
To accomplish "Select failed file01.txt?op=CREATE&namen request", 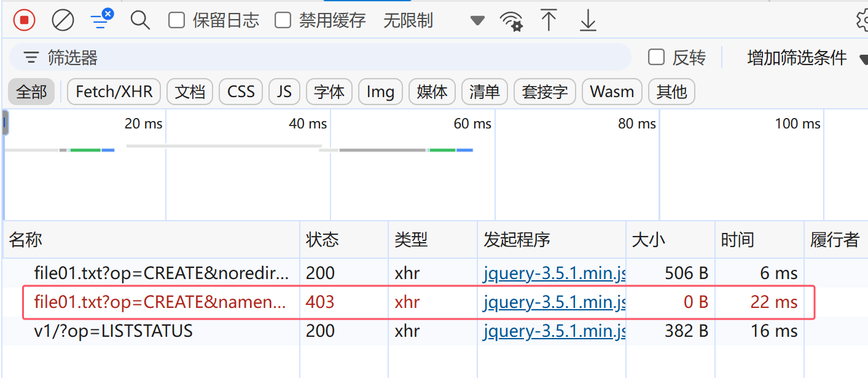I will coord(436,302).
